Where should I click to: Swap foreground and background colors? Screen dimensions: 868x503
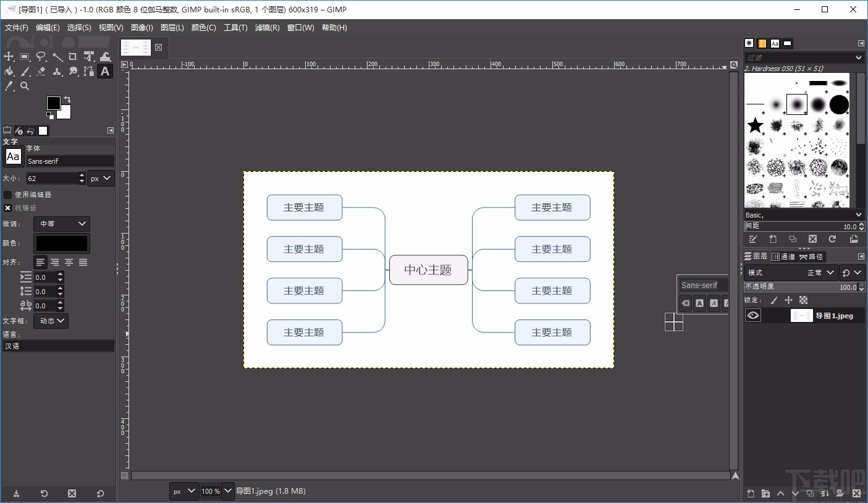pyautogui.click(x=67, y=99)
